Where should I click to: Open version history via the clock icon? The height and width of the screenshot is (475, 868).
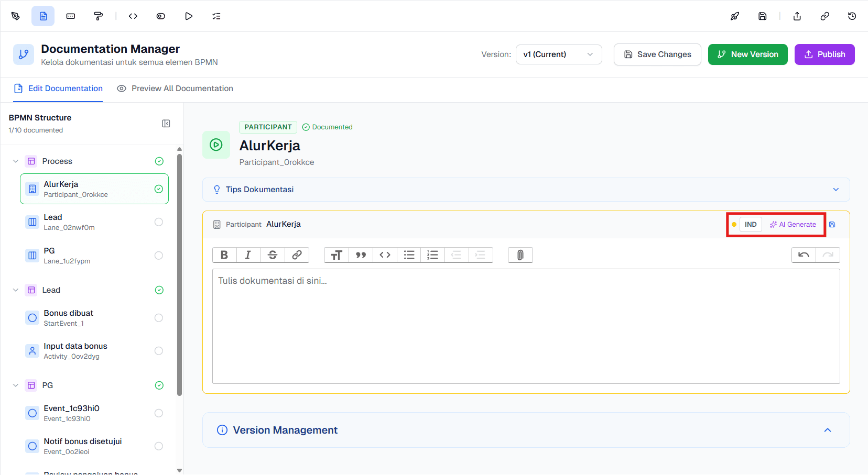pyautogui.click(x=852, y=16)
